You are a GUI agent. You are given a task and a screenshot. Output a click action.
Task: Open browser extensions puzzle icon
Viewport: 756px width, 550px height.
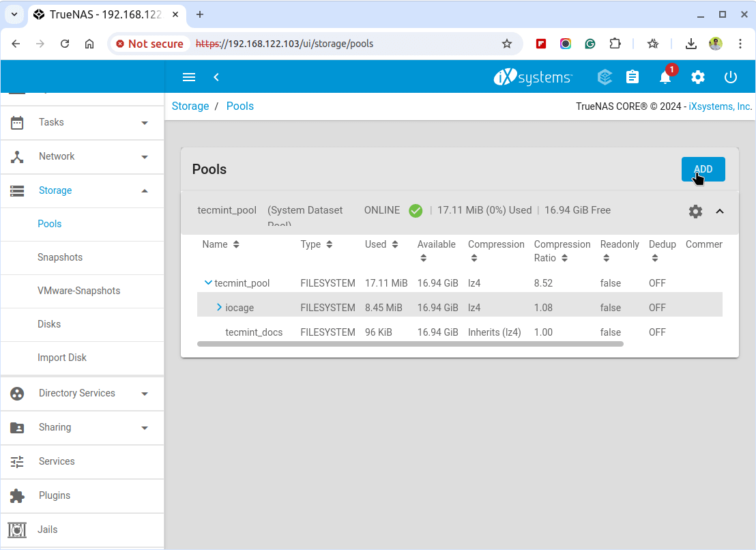coord(615,44)
